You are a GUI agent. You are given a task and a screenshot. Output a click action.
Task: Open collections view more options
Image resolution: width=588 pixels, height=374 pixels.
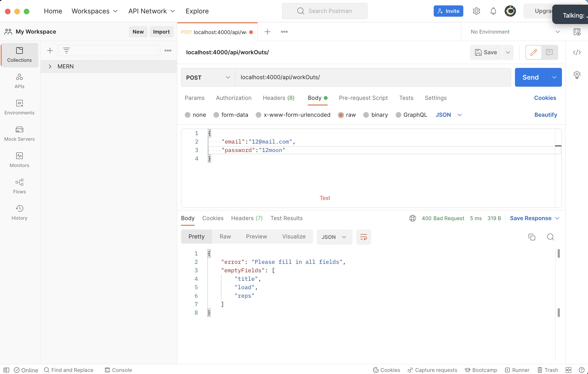pyautogui.click(x=168, y=51)
